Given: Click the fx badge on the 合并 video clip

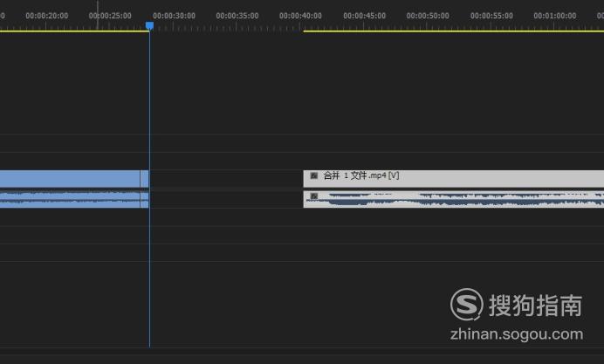Looking at the screenshot, I should click(x=314, y=175).
